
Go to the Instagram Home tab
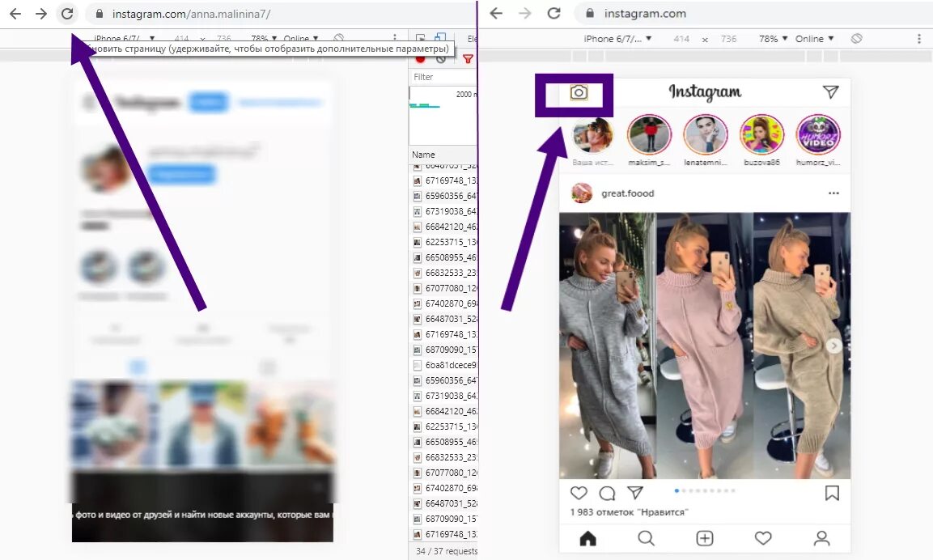588,539
